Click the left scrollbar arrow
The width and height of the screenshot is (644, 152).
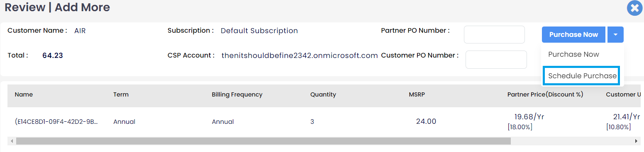12,141
